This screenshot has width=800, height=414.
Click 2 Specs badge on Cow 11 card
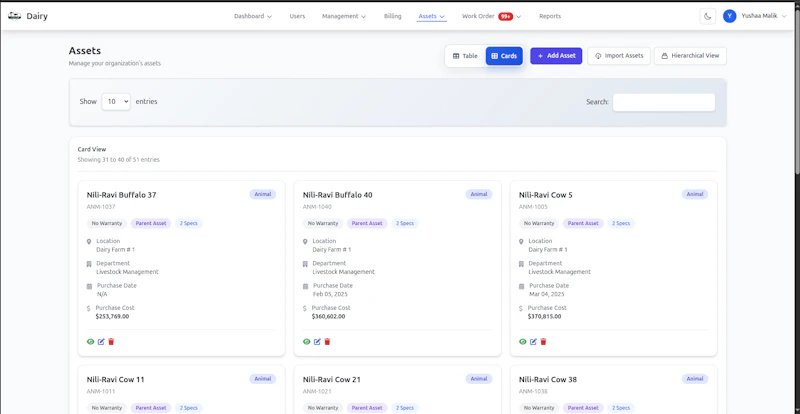(189, 408)
